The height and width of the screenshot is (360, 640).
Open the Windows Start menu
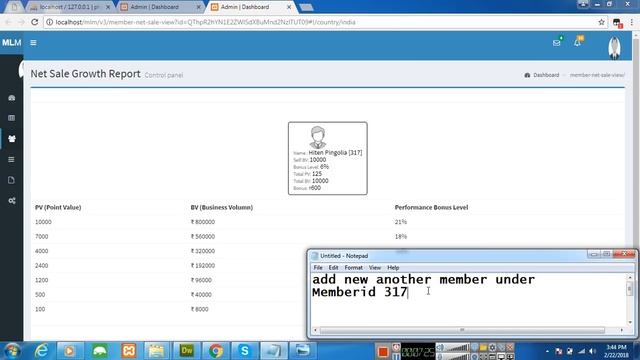tap(12, 351)
